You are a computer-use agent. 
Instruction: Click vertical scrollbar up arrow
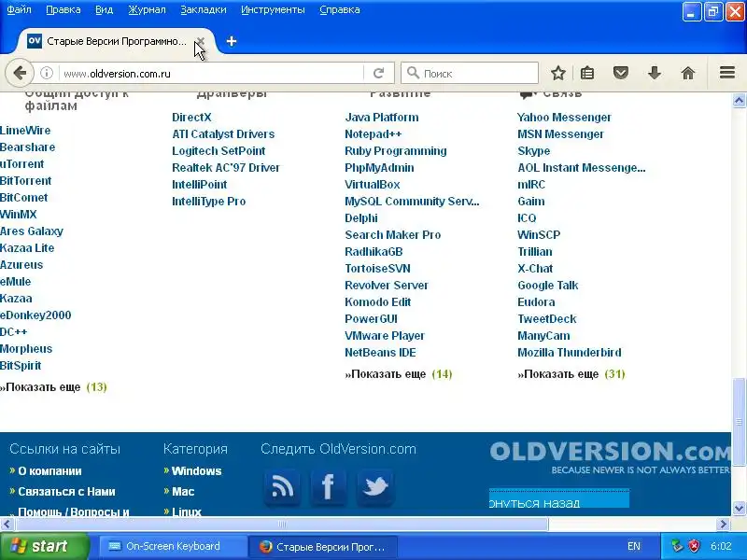[x=739, y=101]
